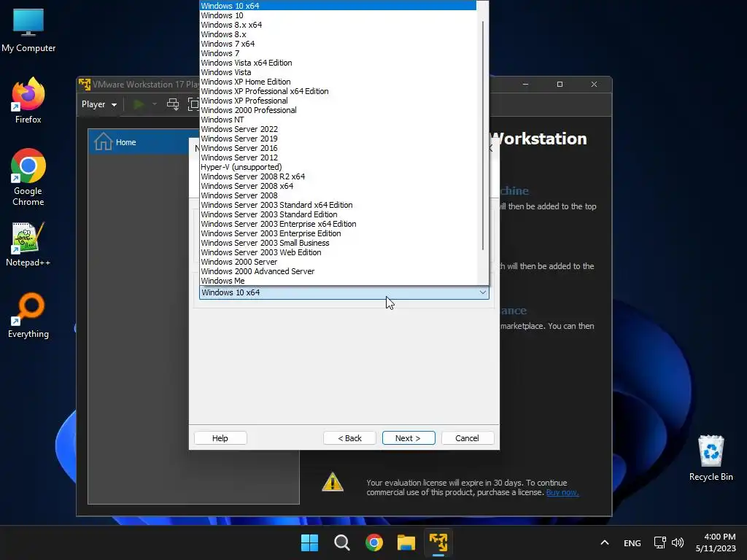747x560 pixels.
Task: Choose Windows Server 2003 Enterprise Edition
Action: pos(338,233)
